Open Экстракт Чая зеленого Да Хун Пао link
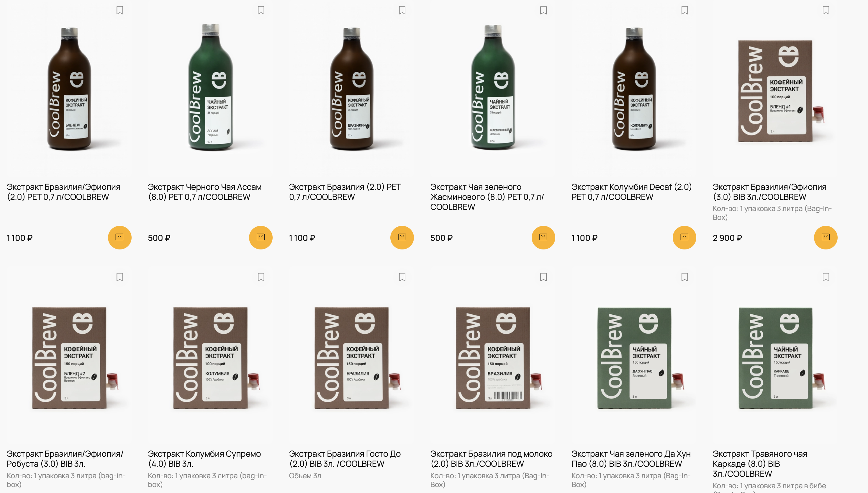Screen dimensions: 868x493 point(631,458)
